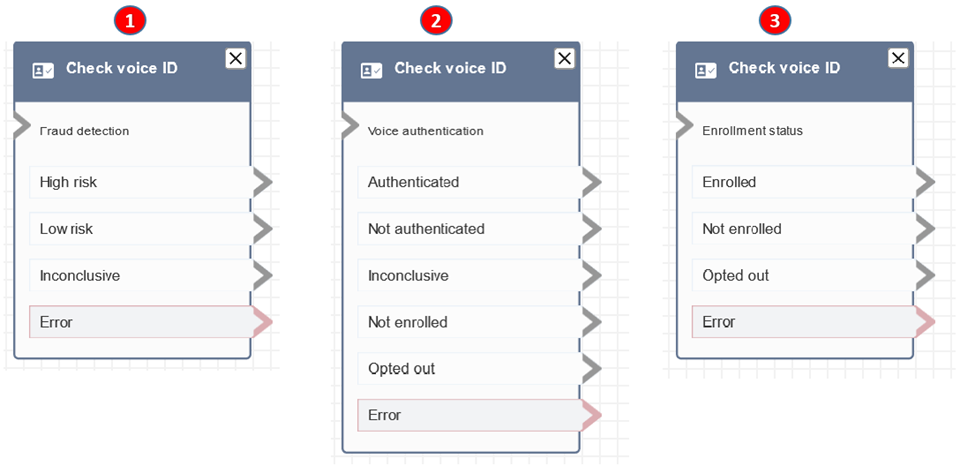Click the input arrow of Voice authentication block
Screen dimensions: 960x466
(x=349, y=126)
